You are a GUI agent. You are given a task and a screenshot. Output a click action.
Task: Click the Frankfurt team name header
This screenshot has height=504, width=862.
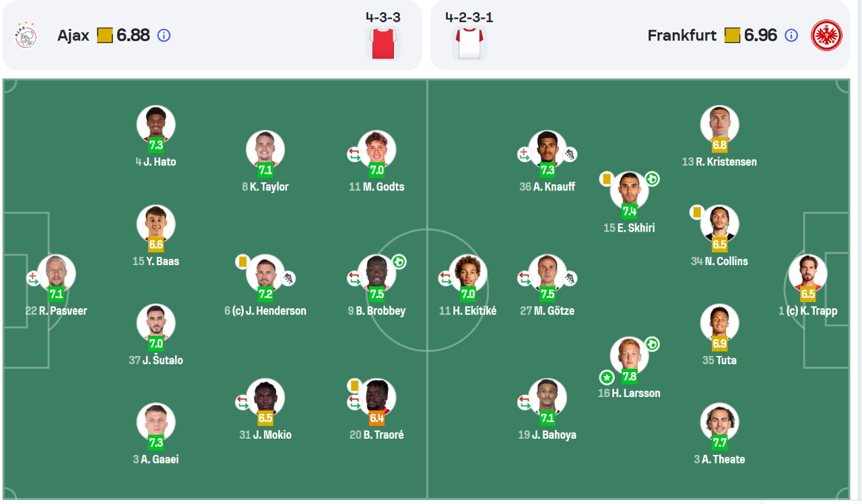click(682, 36)
